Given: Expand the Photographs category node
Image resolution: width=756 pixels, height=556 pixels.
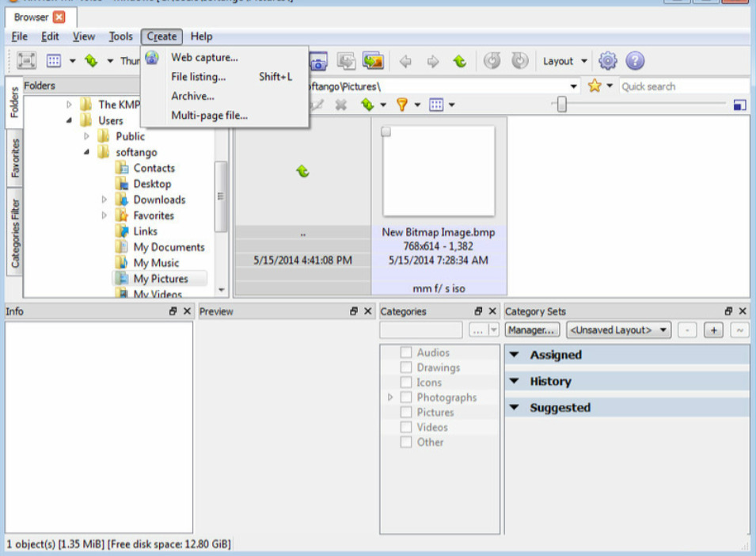Looking at the screenshot, I should [390, 398].
